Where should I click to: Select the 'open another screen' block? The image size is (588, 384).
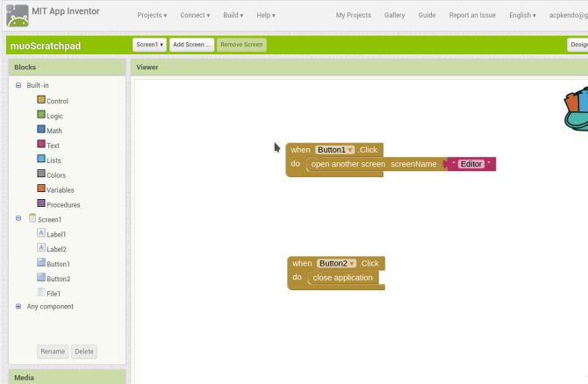375,164
